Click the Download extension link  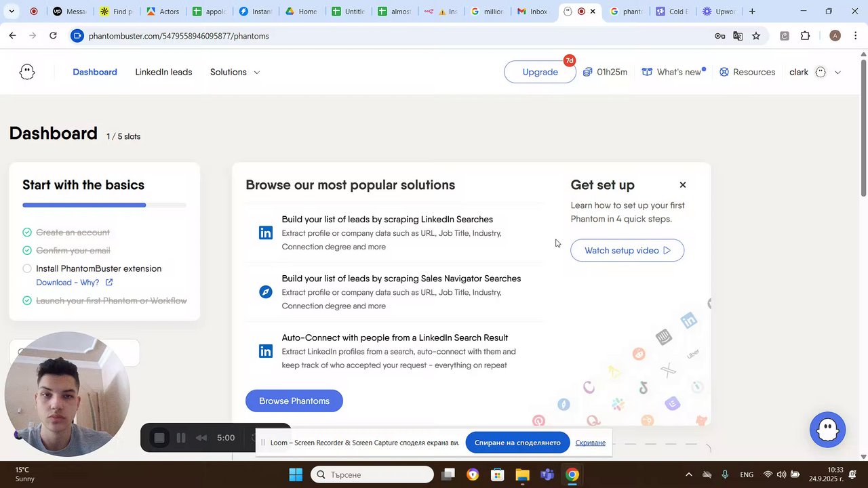tap(54, 283)
